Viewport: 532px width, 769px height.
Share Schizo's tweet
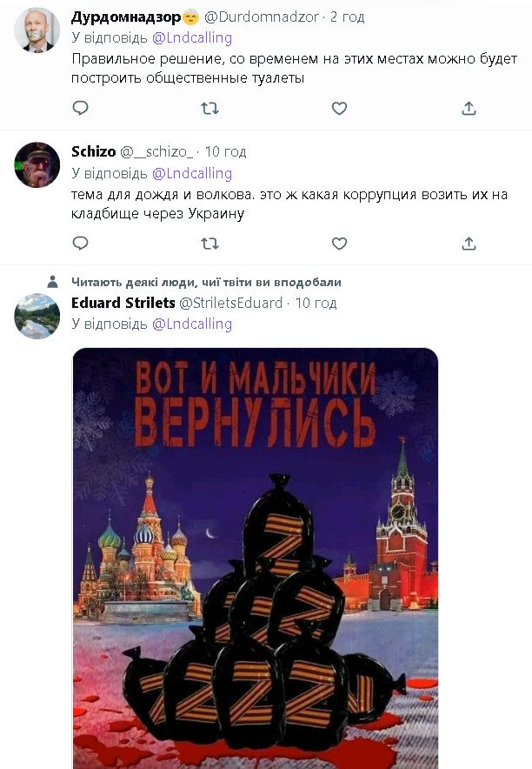(x=469, y=243)
